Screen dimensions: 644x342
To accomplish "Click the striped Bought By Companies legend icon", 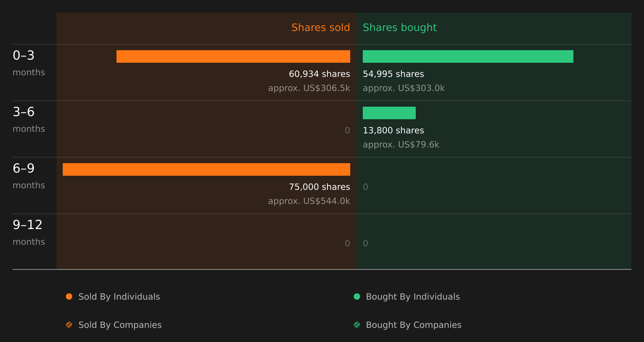I will tap(357, 325).
